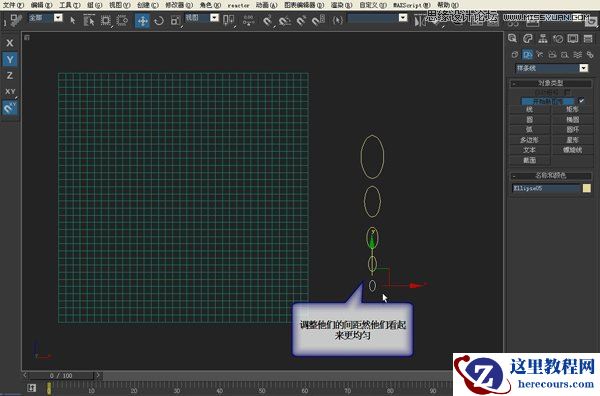This screenshot has height=396, width=600.
Task: Click the Select by Name tool
Action: pos(89,20)
